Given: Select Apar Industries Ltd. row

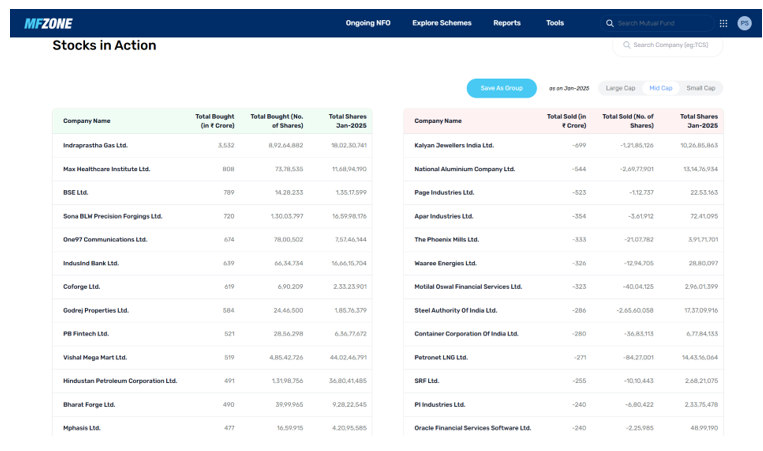Looking at the screenshot, I should [x=563, y=216].
